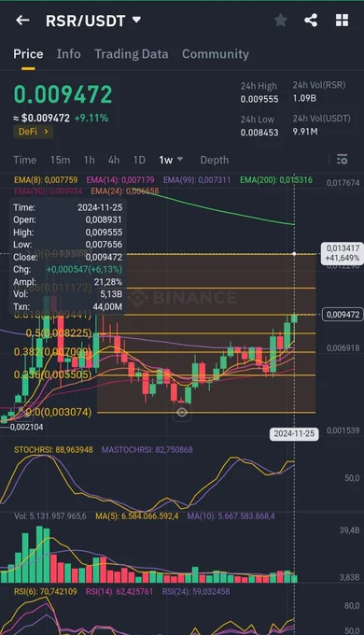Click the 24h High value 0.009555
The width and height of the screenshot is (364, 635).
(x=259, y=99)
